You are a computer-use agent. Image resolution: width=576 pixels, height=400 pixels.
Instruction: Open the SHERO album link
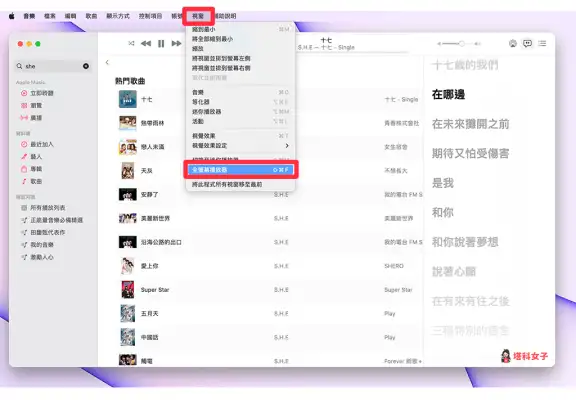pyautogui.click(x=394, y=266)
